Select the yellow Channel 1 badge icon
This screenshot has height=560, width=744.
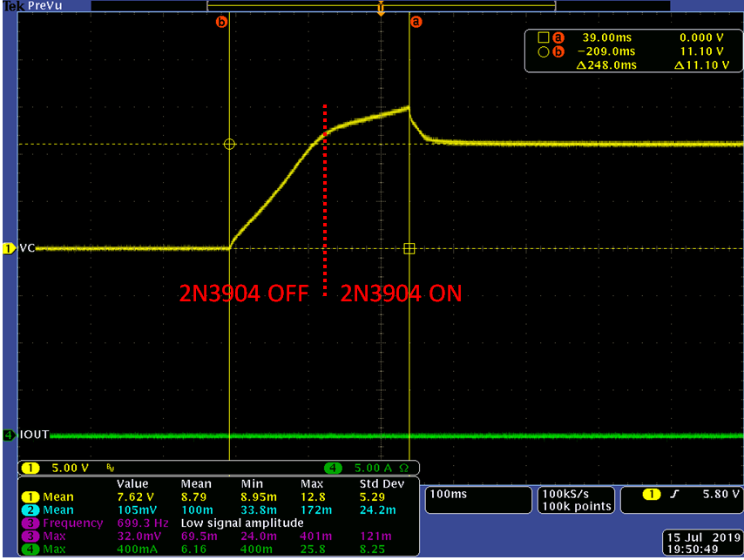click(x=8, y=248)
